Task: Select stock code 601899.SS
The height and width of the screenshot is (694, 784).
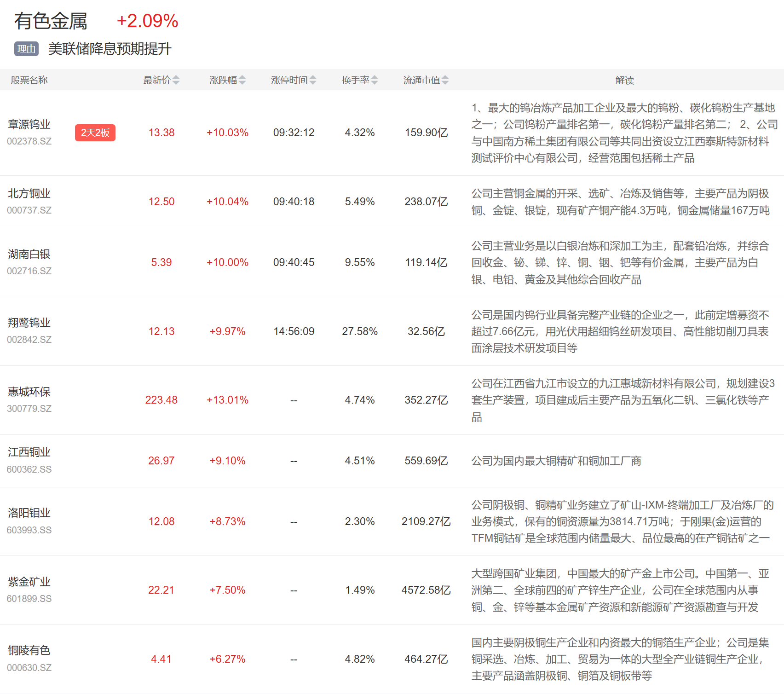Action: click(29, 599)
